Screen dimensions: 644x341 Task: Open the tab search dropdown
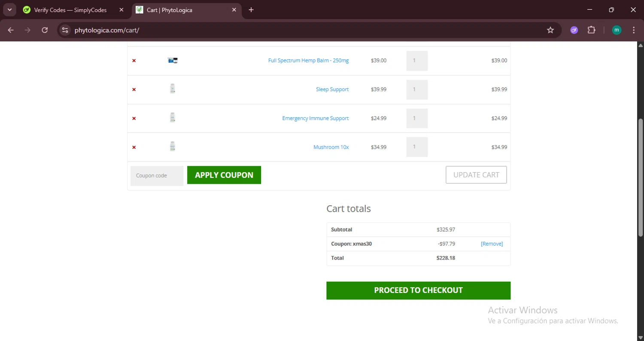point(9,10)
